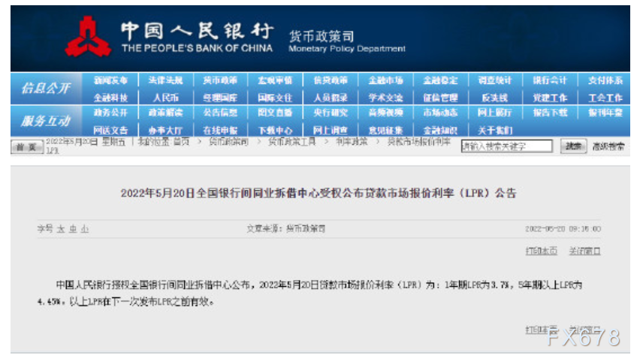This screenshot has width=643, height=364.
Task: Follow the 贷款市场报价利率 breadcrumb link
Action: (419, 142)
